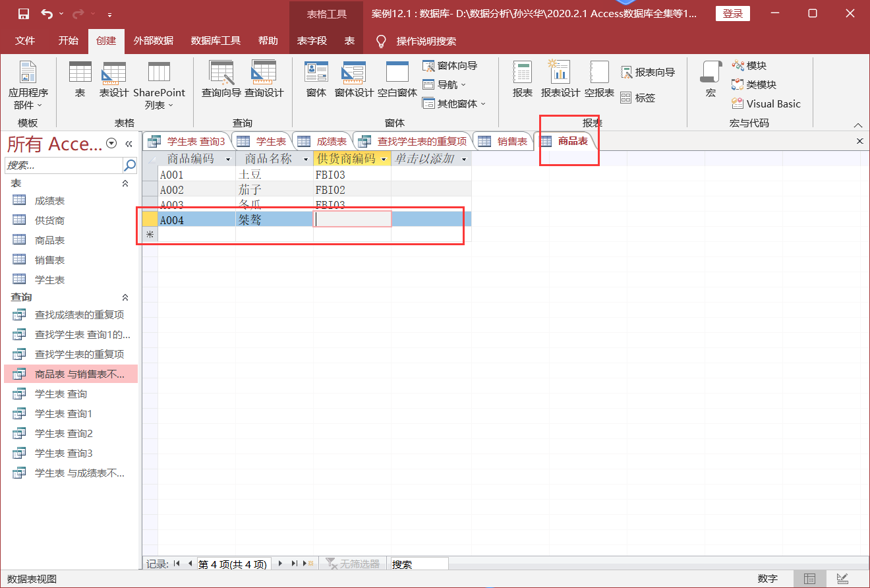Launch the Report Wizard (报表向导)
This screenshot has height=588, width=870.
point(647,73)
